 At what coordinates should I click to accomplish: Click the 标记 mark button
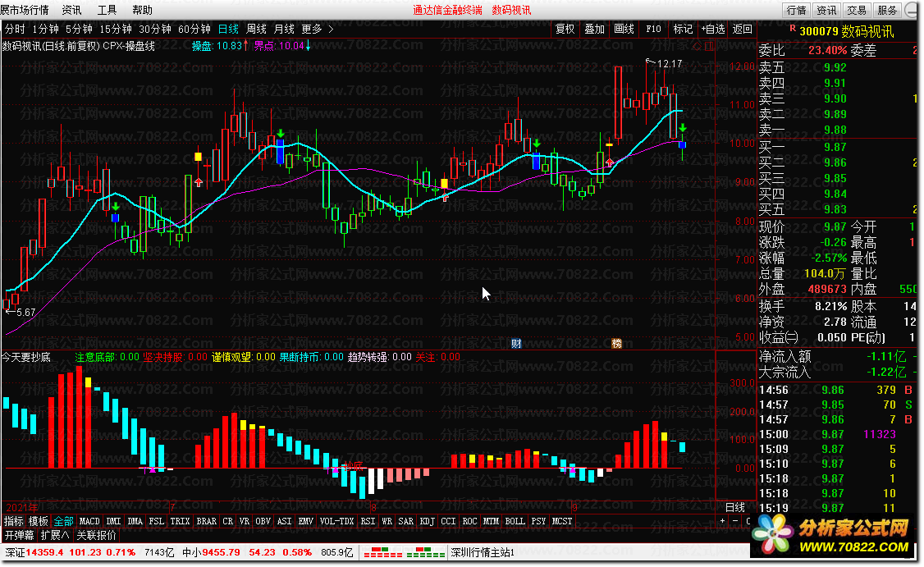pos(683,29)
